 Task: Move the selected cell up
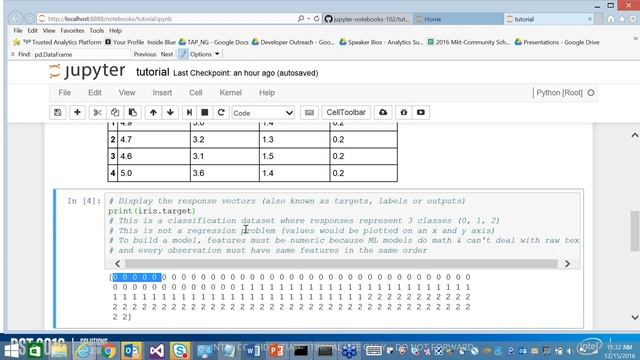153,112
